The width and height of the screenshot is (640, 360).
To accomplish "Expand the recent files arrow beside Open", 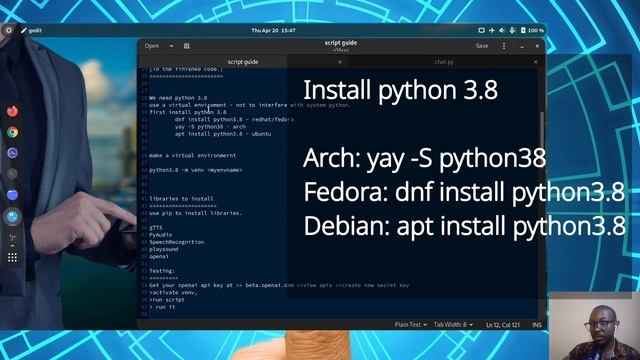I will tap(171, 46).
